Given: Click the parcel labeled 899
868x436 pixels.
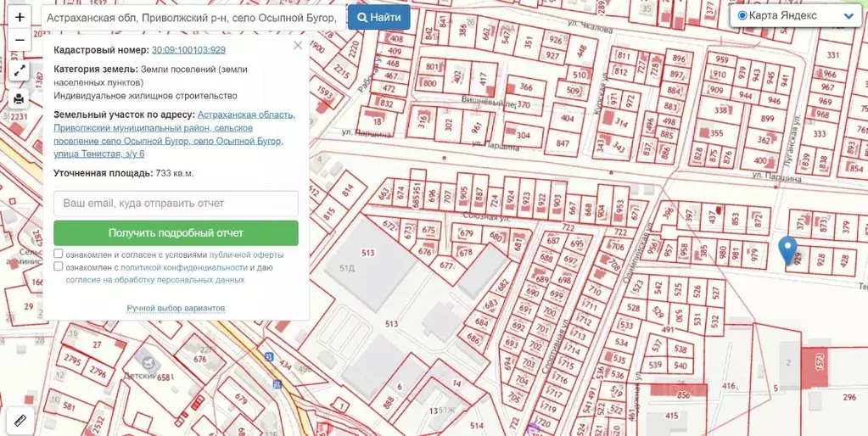Looking at the screenshot, I should [x=765, y=119].
